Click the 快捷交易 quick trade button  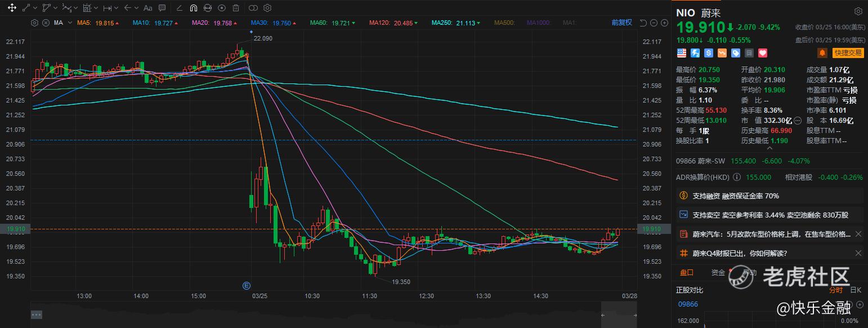[848, 53]
